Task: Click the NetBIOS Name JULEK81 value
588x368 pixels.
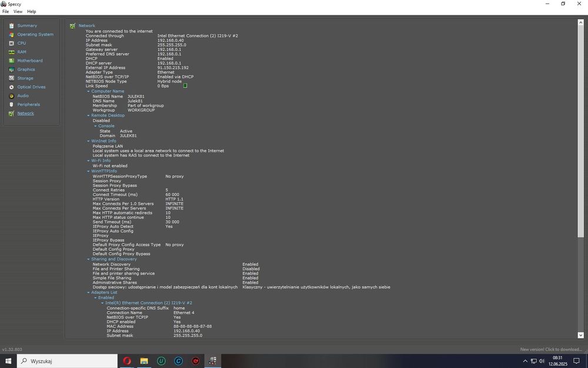Action: click(136, 97)
